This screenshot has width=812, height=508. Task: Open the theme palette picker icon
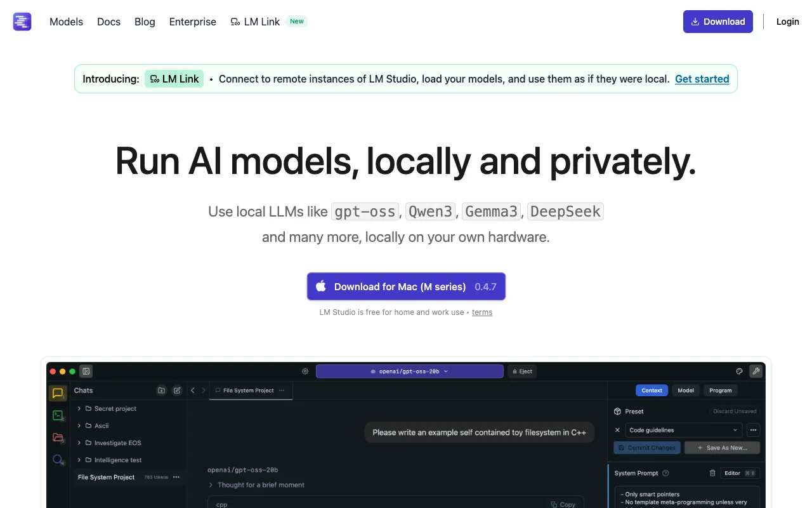pyautogui.click(x=739, y=371)
